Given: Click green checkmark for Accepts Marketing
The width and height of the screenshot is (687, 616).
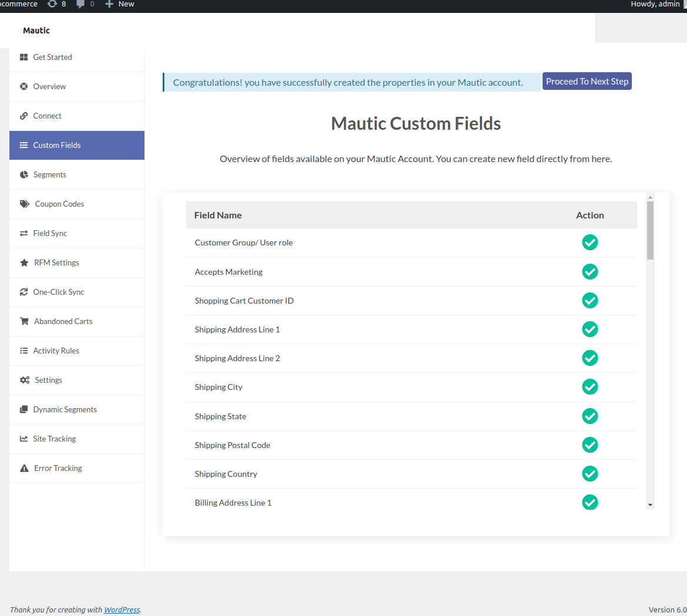Looking at the screenshot, I should pos(590,272).
